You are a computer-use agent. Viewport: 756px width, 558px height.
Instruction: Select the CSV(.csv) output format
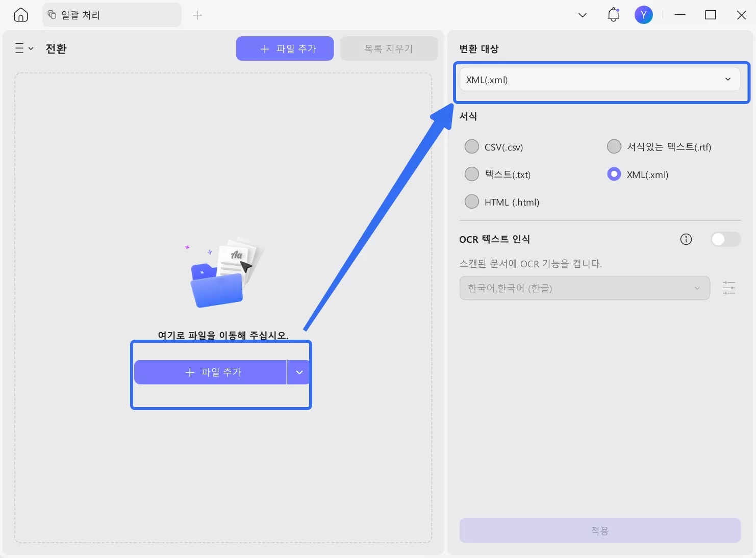471,146
